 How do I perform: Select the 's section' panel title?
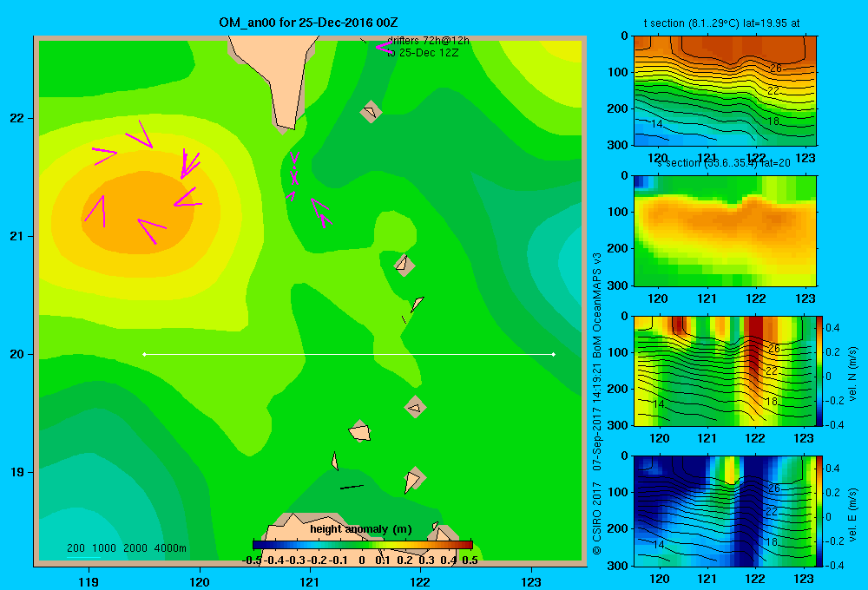coord(724,163)
